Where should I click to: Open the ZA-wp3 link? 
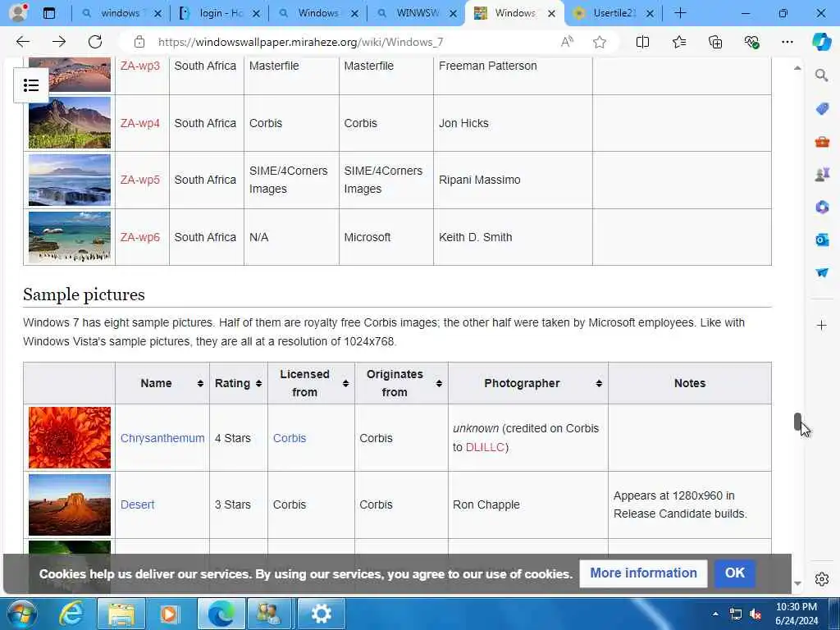(x=139, y=66)
